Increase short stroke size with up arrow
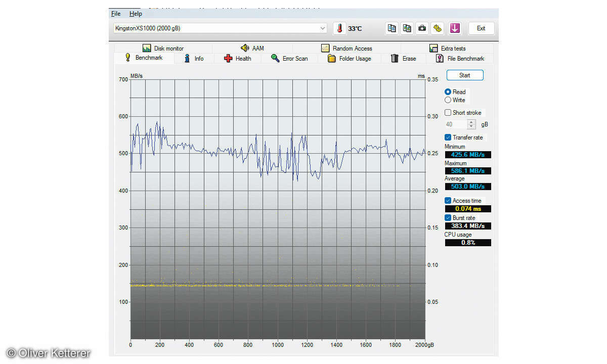The image size is (607, 364). click(x=471, y=122)
